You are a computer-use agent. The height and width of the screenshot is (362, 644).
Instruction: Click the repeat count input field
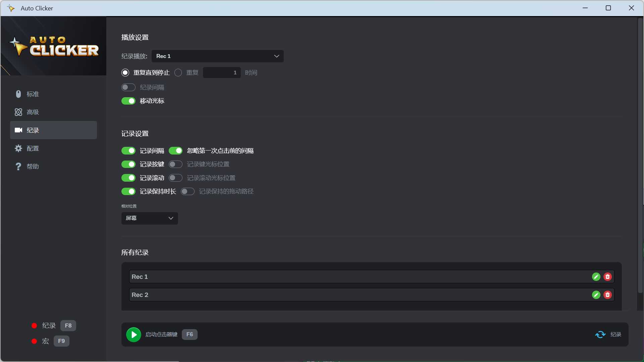click(x=222, y=72)
